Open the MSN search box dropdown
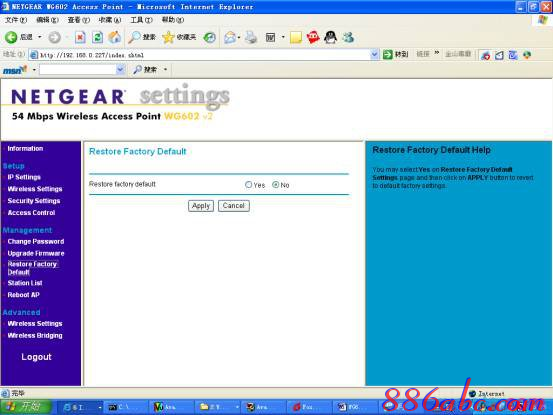Viewport: 553px width, 415px height. point(120,70)
